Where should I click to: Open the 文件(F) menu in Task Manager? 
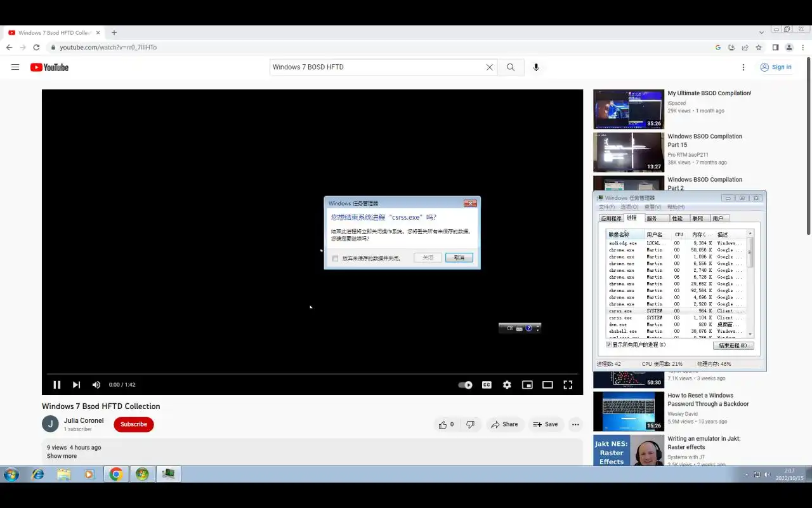[x=606, y=207]
